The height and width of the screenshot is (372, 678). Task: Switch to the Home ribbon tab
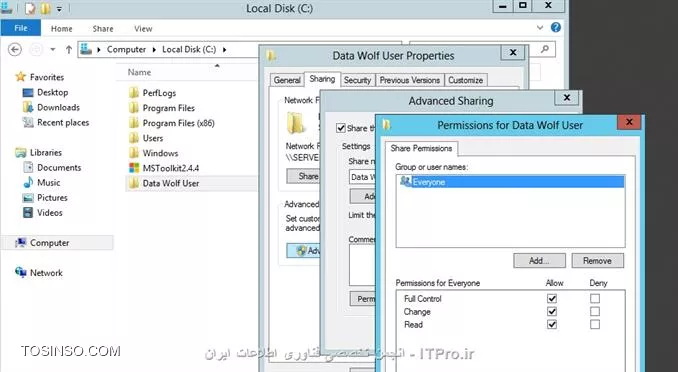tap(61, 29)
